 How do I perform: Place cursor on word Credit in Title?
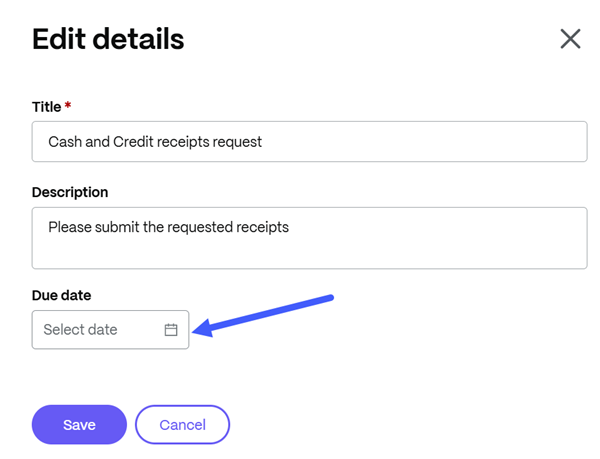133,142
